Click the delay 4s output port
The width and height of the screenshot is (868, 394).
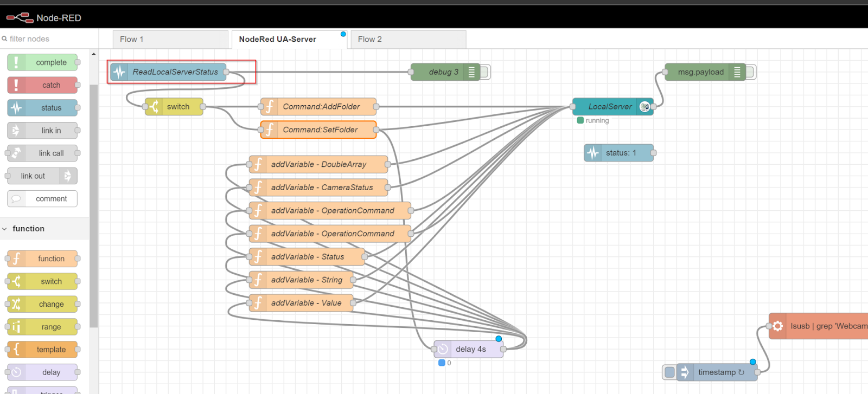tap(503, 349)
